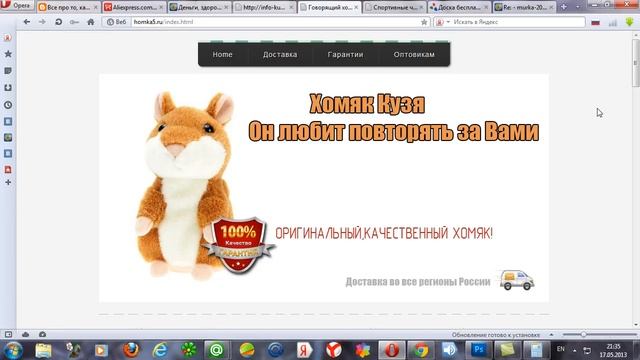Switch to the 'Доска бесплa...' tab
The height and width of the screenshot is (360, 640).
[x=459, y=7]
